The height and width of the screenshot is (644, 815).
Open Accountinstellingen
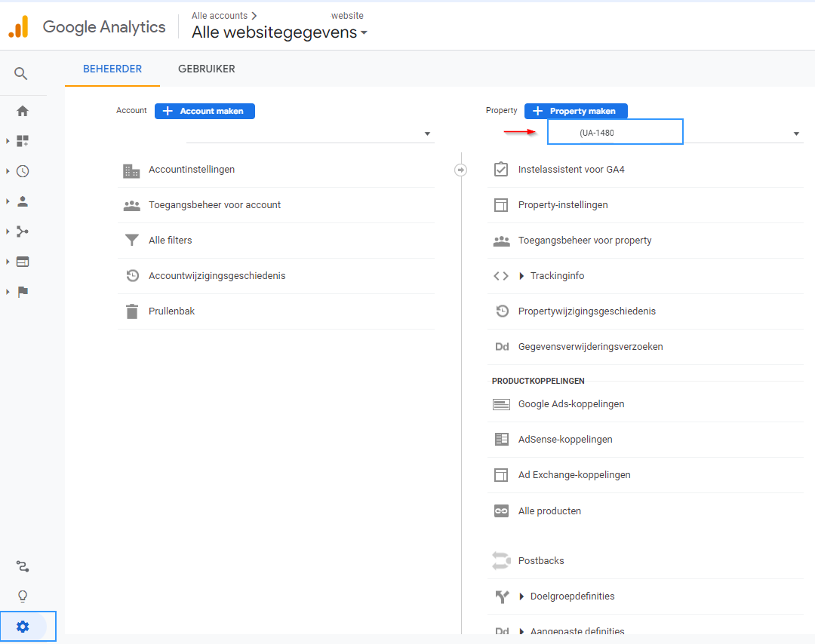[x=276, y=170]
